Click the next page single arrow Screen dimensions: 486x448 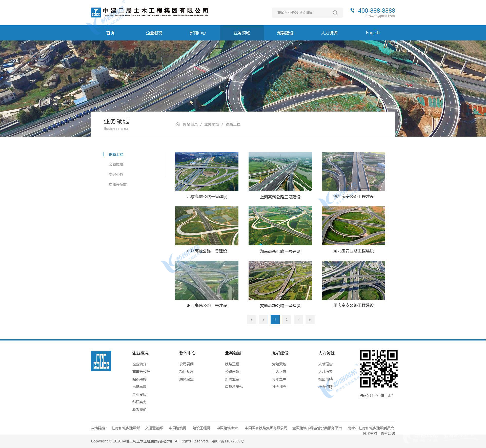pyautogui.click(x=298, y=319)
